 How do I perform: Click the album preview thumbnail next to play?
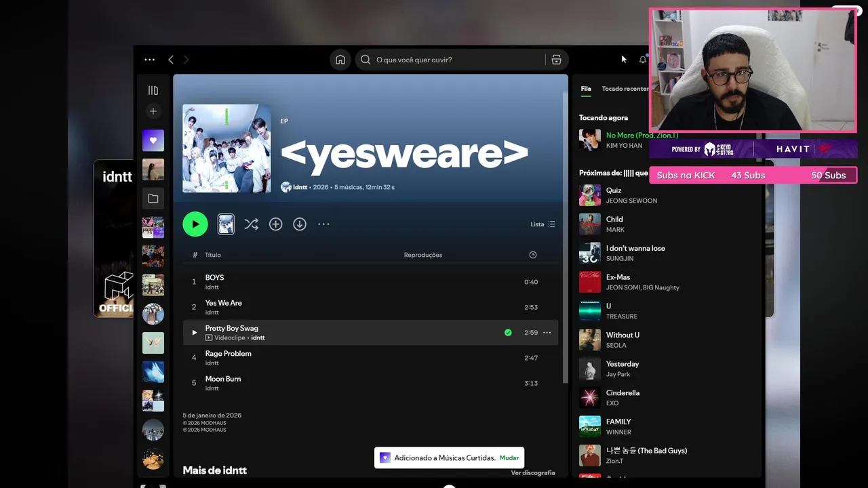click(226, 224)
